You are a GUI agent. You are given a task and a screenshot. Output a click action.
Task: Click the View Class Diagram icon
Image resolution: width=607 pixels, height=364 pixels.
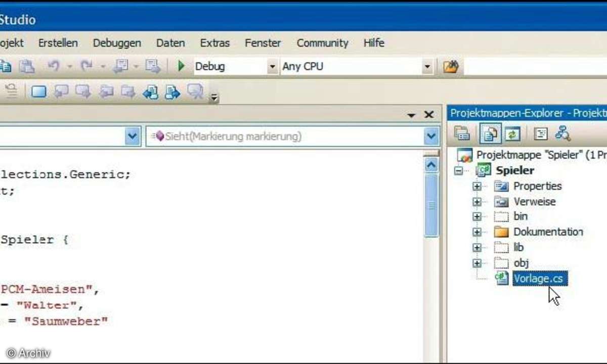[562, 133]
